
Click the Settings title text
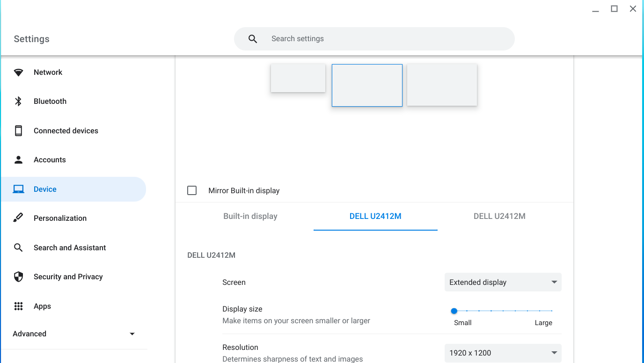click(x=32, y=39)
